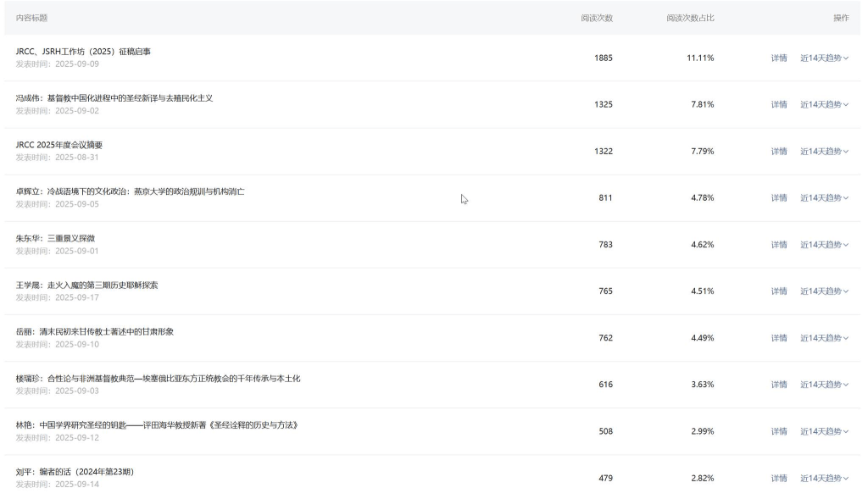Screen dimensions: 868x499
Task: Click the 阅读次数占比 column header
Action: 690,18
